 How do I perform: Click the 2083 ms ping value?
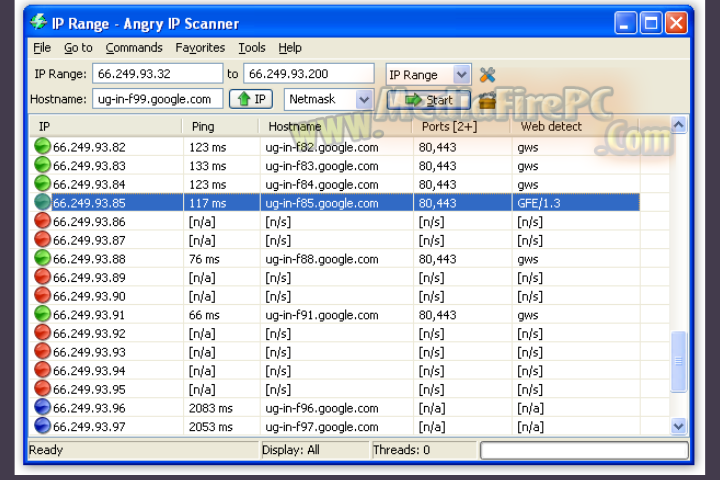(211, 408)
